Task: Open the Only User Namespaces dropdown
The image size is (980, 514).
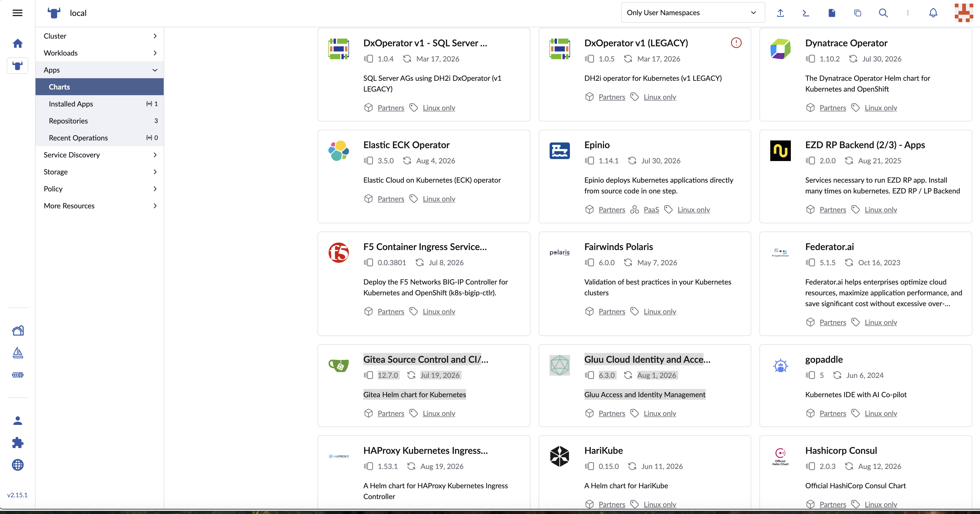Action: coord(693,13)
